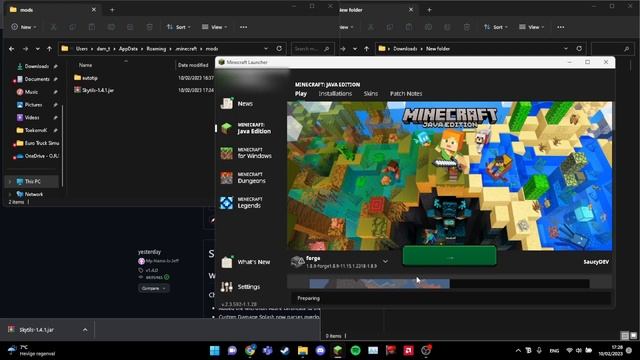Select the Skytils-1.4.1.jar file in mods
The height and width of the screenshot is (360, 640).
[94, 90]
